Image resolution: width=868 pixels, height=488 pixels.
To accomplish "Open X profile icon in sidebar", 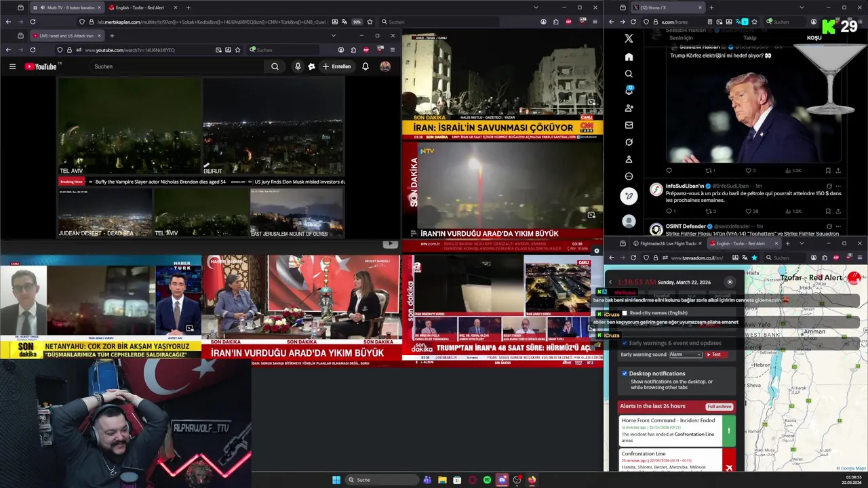I will [x=629, y=159].
